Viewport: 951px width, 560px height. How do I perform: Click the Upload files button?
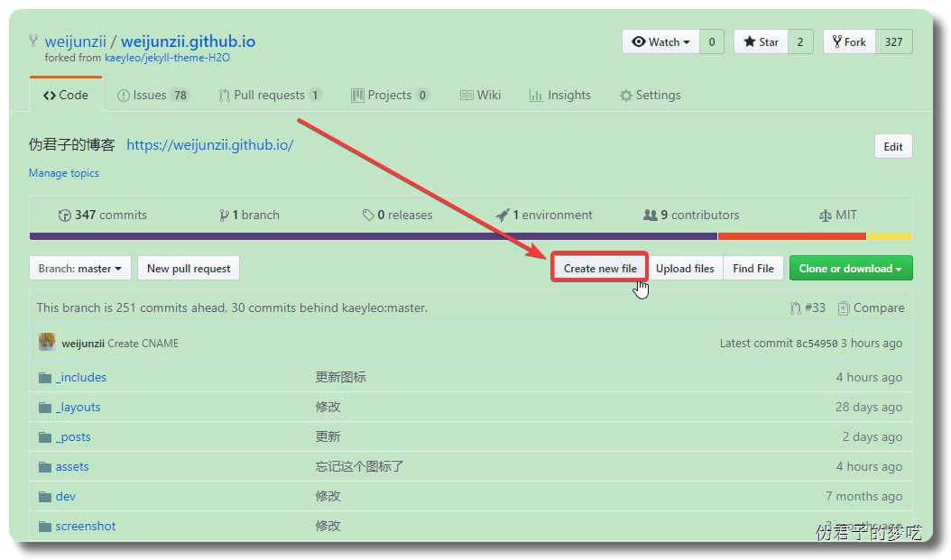click(x=685, y=269)
